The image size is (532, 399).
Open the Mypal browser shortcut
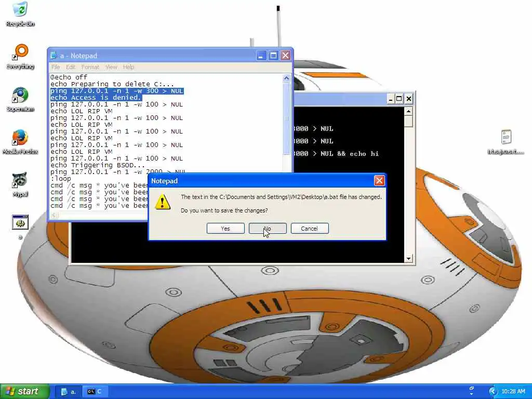pyautogui.click(x=20, y=184)
